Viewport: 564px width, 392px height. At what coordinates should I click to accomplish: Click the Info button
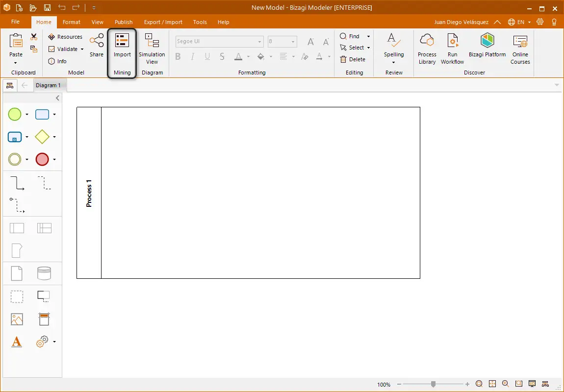point(57,61)
